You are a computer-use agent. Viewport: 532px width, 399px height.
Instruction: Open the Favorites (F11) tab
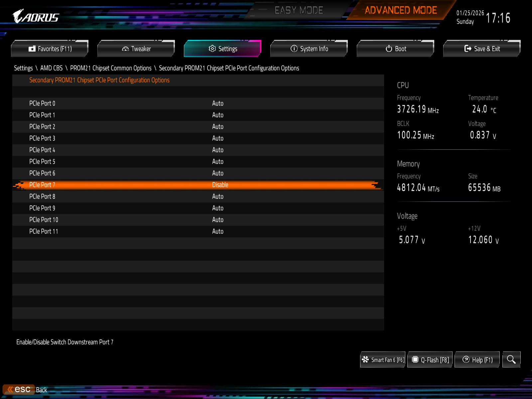(x=50, y=49)
